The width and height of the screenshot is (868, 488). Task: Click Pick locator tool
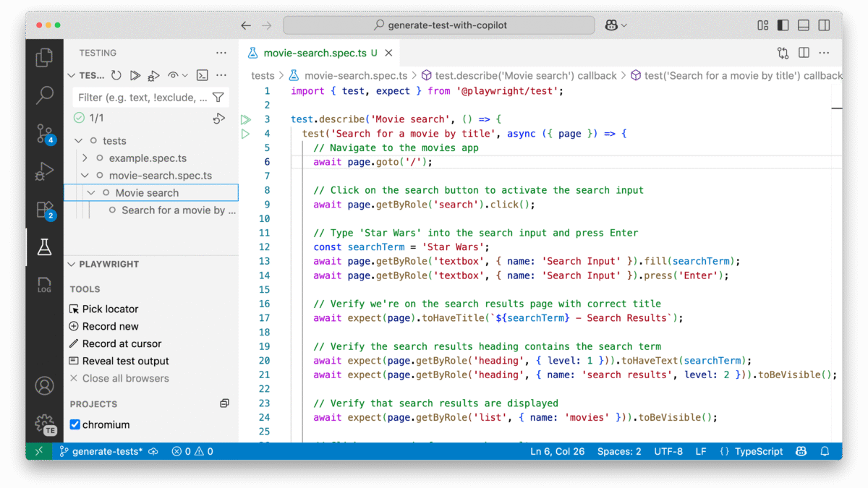tap(110, 309)
